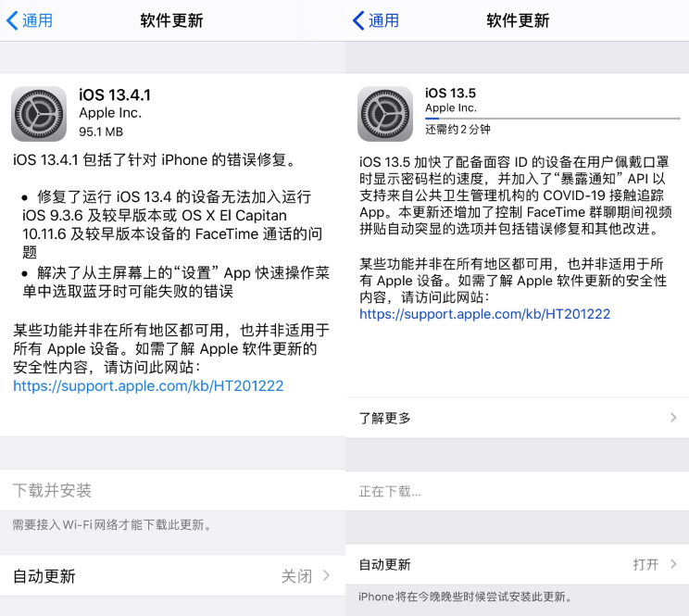The width and height of the screenshot is (689, 616).
Task: Tap the Bluetooth quick action fix bullet point
Action: (176, 283)
